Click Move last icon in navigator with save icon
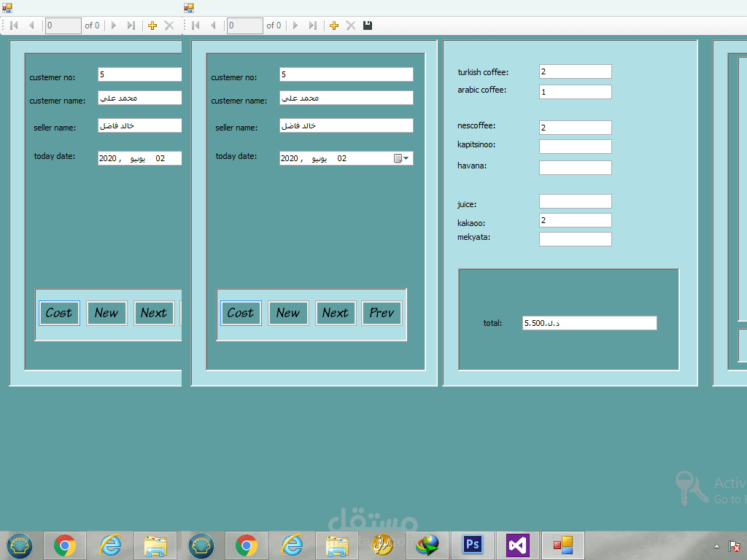Image resolution: width=747 pixels, height=560 pixels. click(x=312, y=26)
